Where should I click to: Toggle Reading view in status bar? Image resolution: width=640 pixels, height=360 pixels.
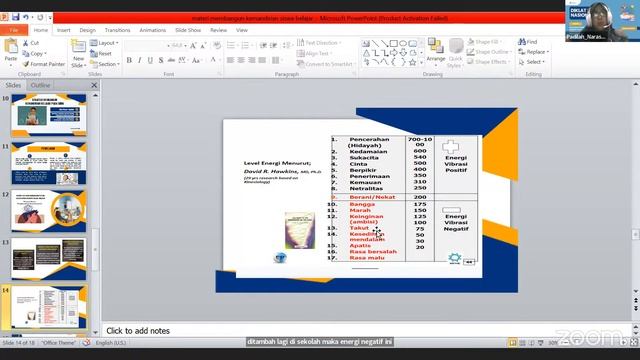pyautogui.click(x=531, y=343)
